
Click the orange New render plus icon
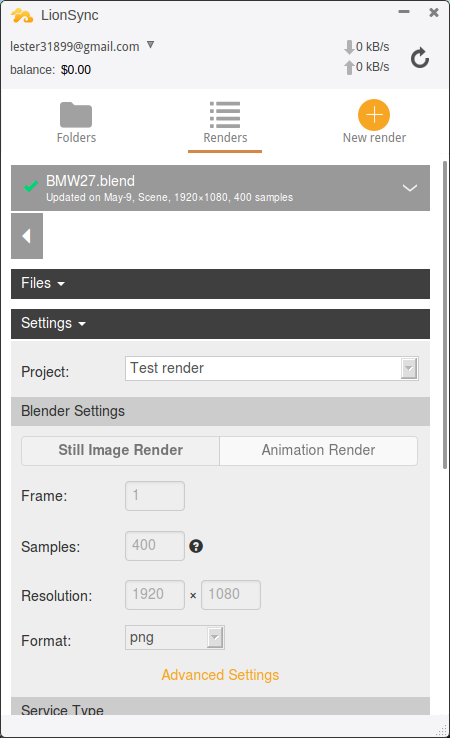tap(374, 115)
